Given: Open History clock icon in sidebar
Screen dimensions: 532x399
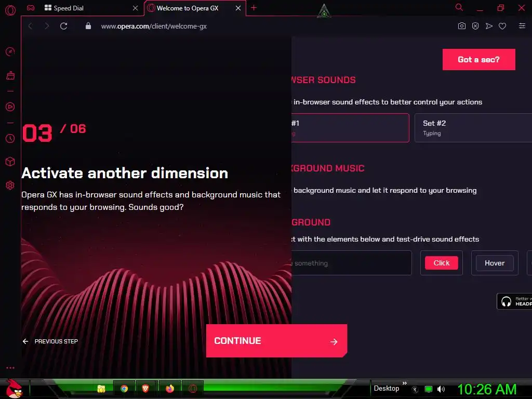Looking at the screenshot, I should coord(10,138).
